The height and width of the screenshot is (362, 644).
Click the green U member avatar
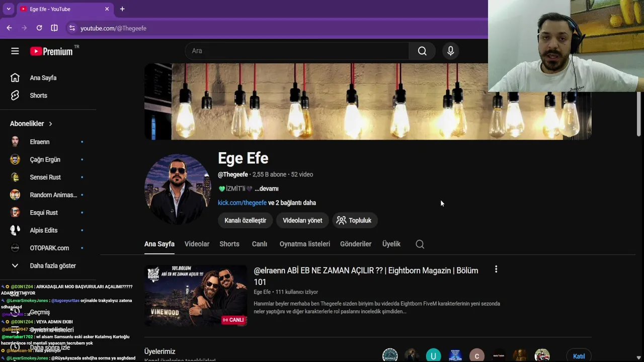coord(433,355)
